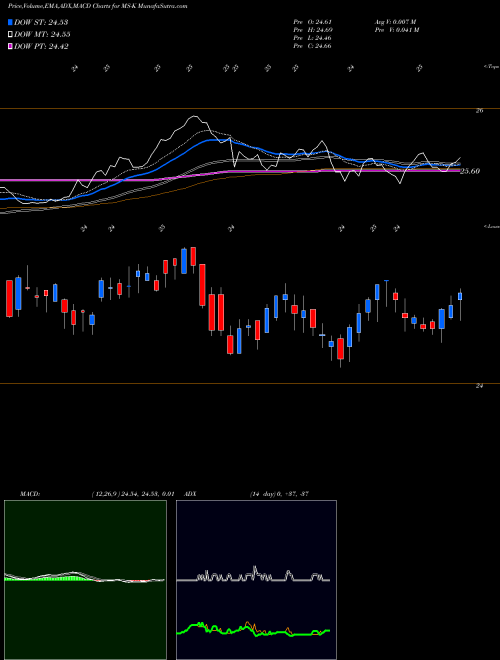This screenshot has width=500, height=660.
Task: Open the dark blue ADX indicator panel
Action: pyautogui.click(x=256, y=580)
